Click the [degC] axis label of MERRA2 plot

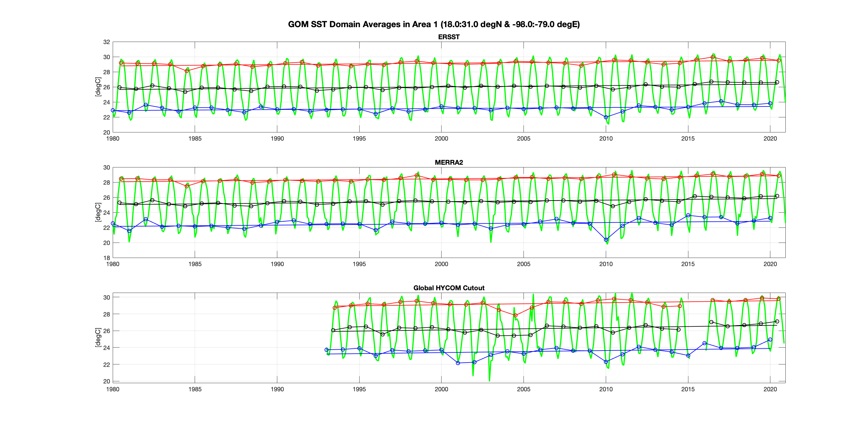tap(98, 212)
